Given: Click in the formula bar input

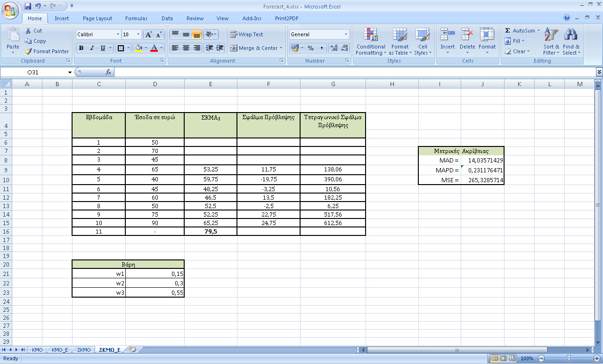Looking at the screenshot, I should [x=355, y=72].
